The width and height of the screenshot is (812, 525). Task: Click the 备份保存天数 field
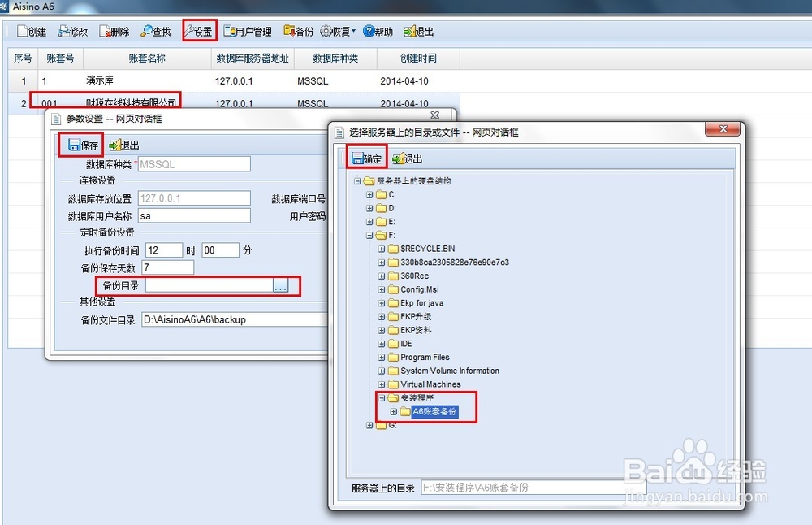168,267
